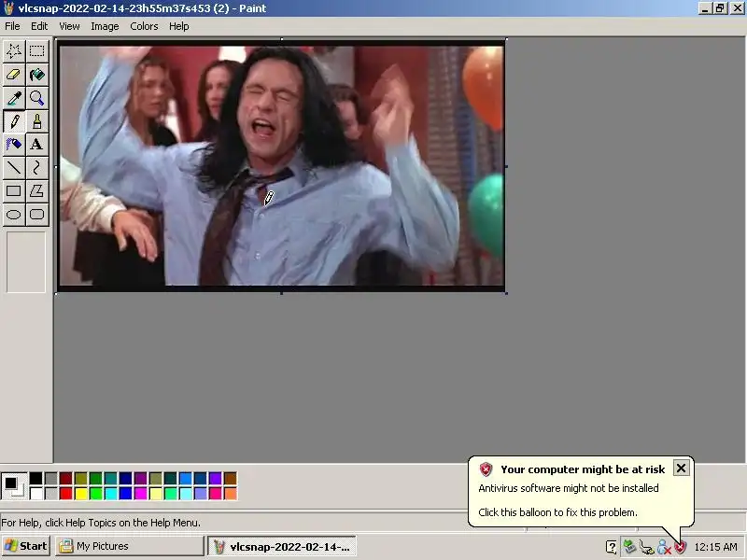Image resolution: width=747 pixels, height=560 pixels.
Task: Select the Curve tool
Action: (x=36, y=168)
